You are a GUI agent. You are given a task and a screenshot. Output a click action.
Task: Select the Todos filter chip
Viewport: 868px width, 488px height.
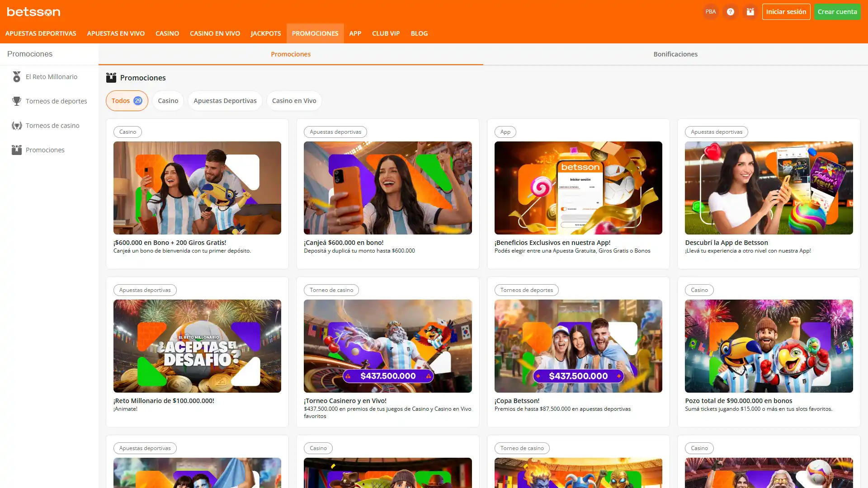(127, 101)
